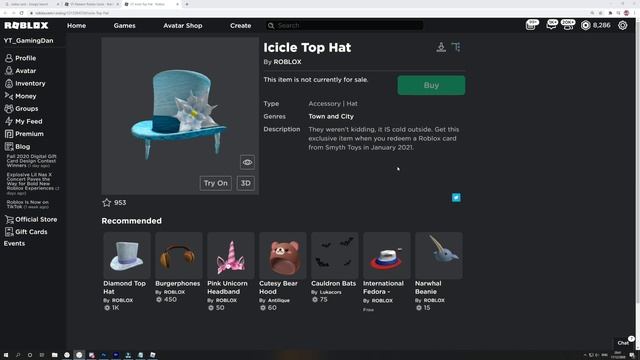Open Gift Cards from the left sidebar
640x360 pixels.
pyautogui.click(x=26, y=232)
